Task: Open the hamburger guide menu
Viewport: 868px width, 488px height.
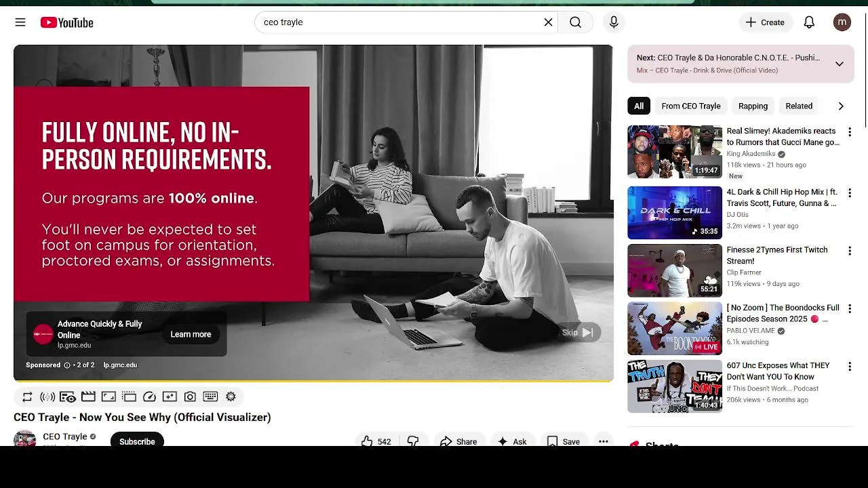Action: point(20,22)
